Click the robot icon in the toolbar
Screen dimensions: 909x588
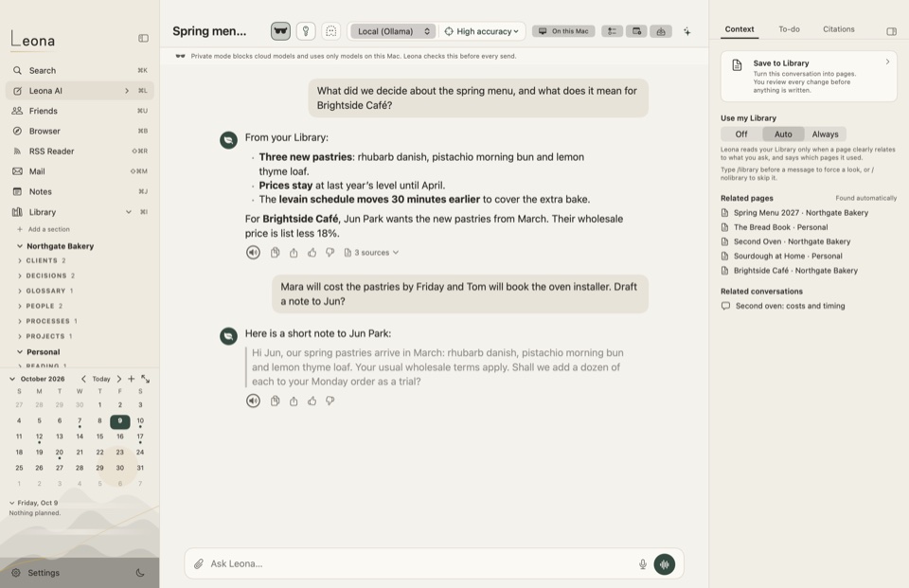[x=661, y=31]
